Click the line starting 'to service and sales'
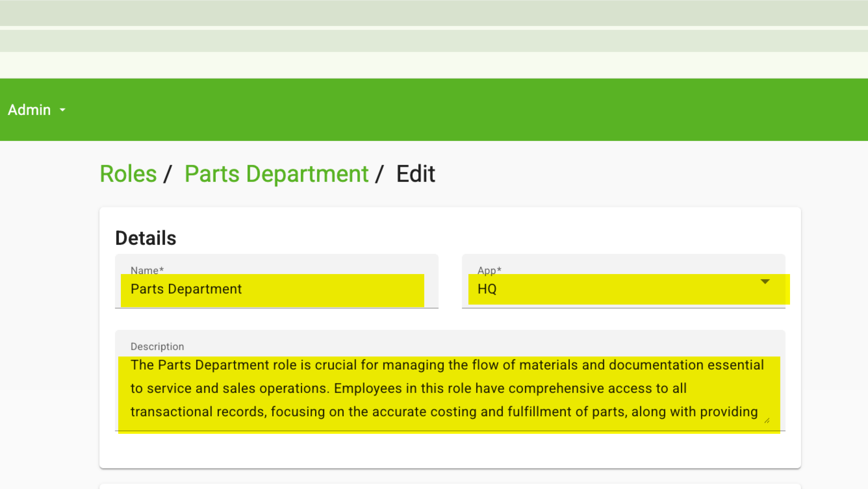This screenshot has height=489, width=868. 408,388
